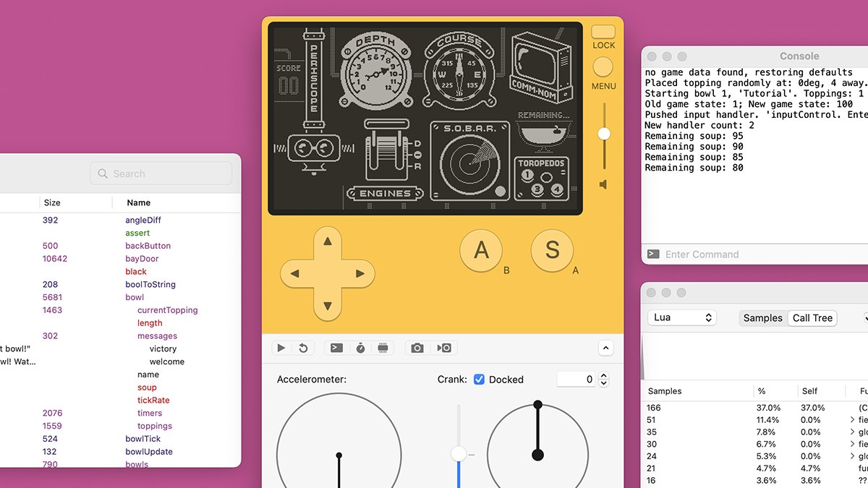Click the restart simulator icon

click(x=303, y=348)
